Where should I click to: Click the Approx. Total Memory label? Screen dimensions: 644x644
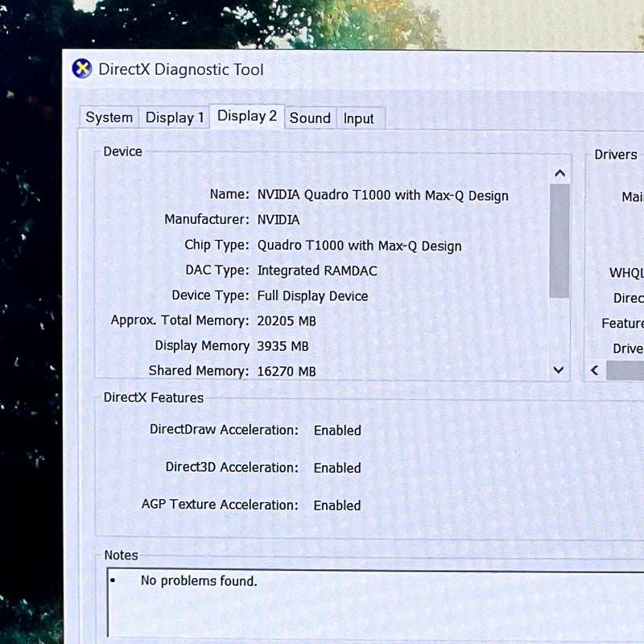pyautogui.click(x=180, y=320)
